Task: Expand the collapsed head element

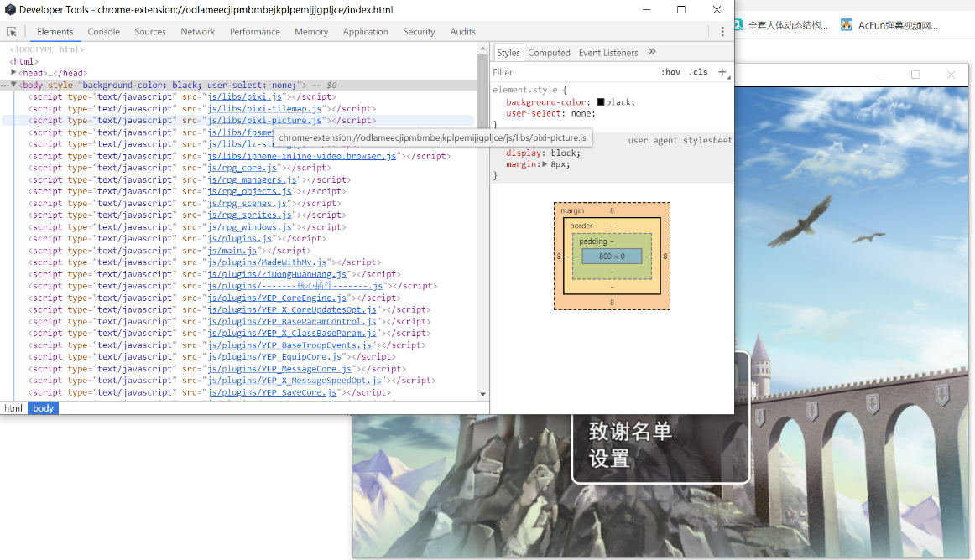Action: [13, 73]
